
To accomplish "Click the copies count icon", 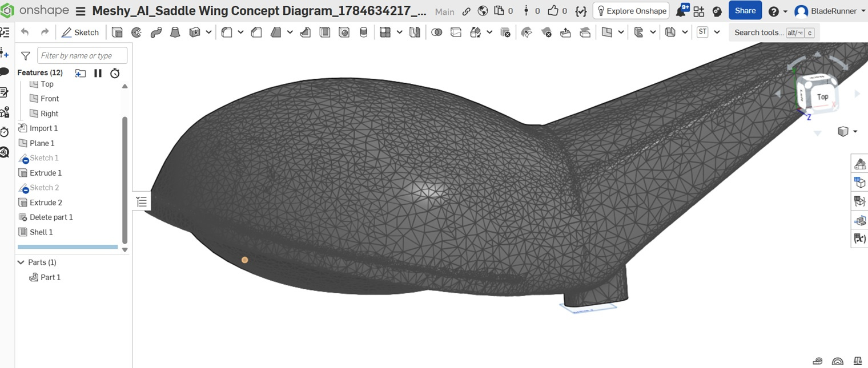I will coord(499,11).
